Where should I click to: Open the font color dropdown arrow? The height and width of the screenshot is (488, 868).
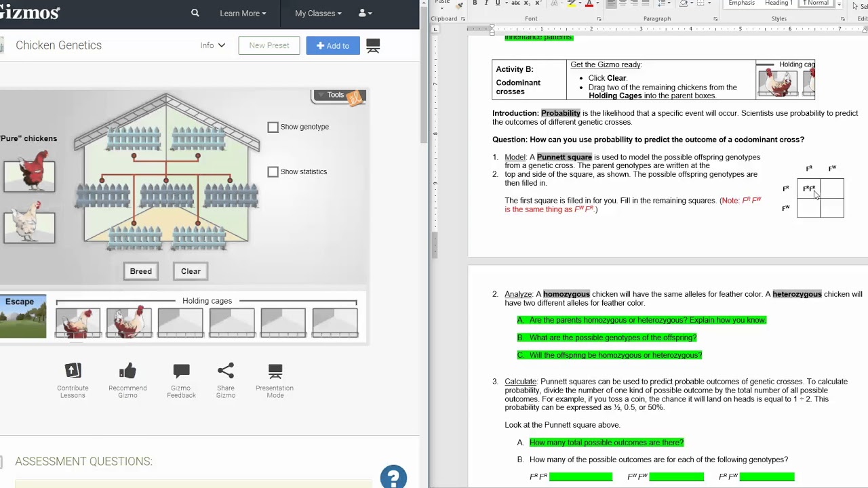(x=597, y=3)
